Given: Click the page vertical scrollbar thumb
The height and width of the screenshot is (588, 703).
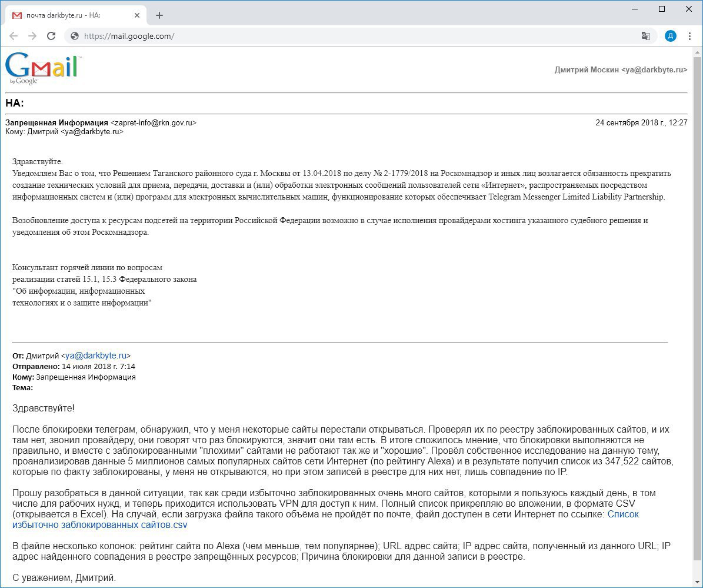Looking at the screenshot, I should coord(697,310).
